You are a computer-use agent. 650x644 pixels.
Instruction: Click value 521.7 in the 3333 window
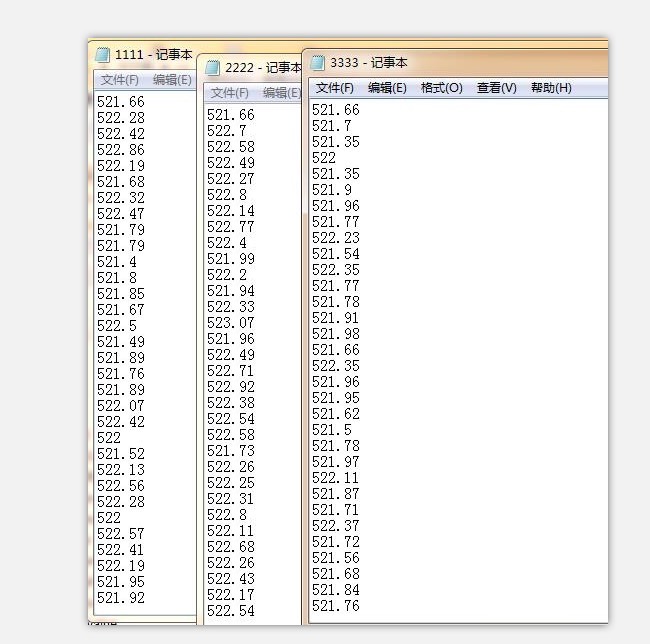(332, 126)
